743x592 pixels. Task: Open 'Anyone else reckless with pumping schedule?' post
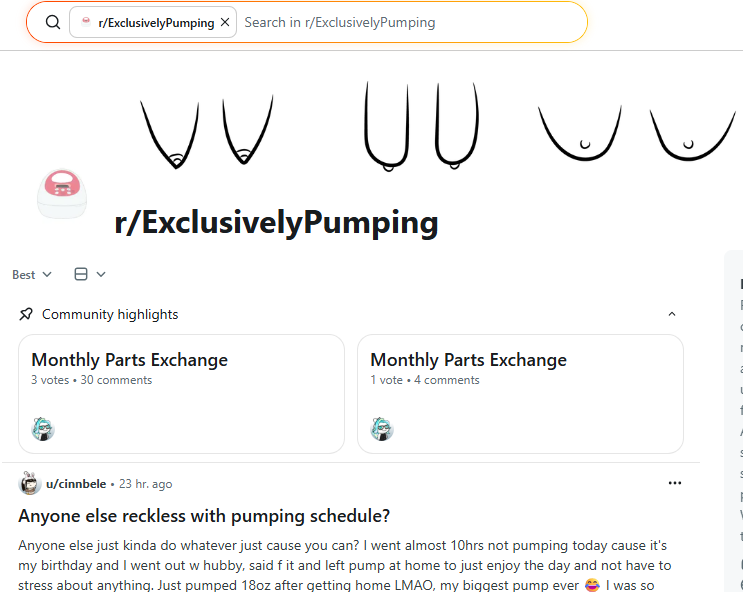204,516
